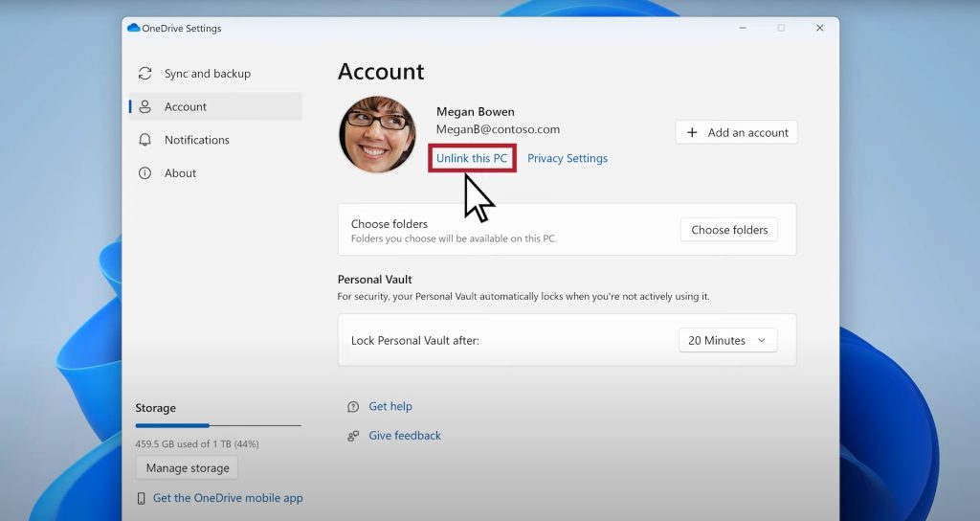Click the Give feedback people icon

[x=353, y=436]
